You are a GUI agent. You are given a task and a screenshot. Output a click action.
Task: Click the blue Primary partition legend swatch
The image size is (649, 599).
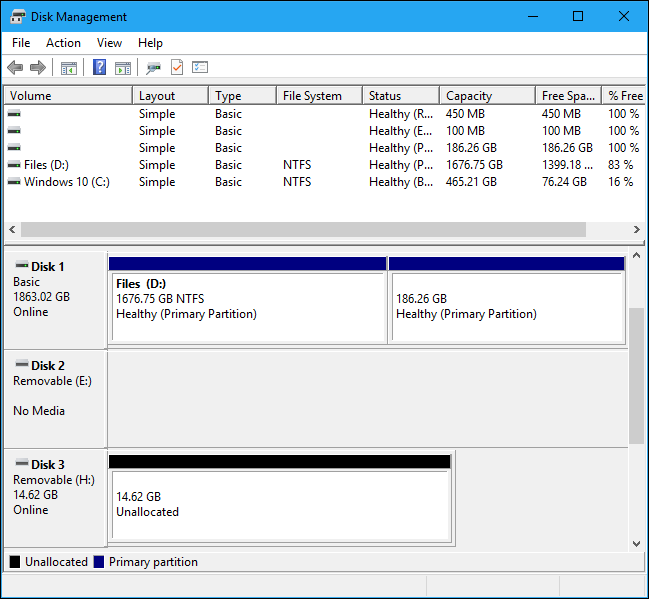pyautogui.click(x=99, y=562)
